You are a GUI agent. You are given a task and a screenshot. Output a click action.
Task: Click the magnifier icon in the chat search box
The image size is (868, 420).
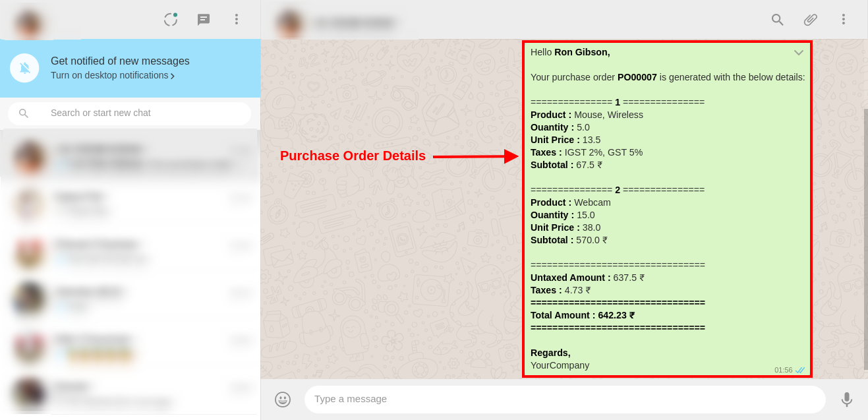click(x=24, y=113)
